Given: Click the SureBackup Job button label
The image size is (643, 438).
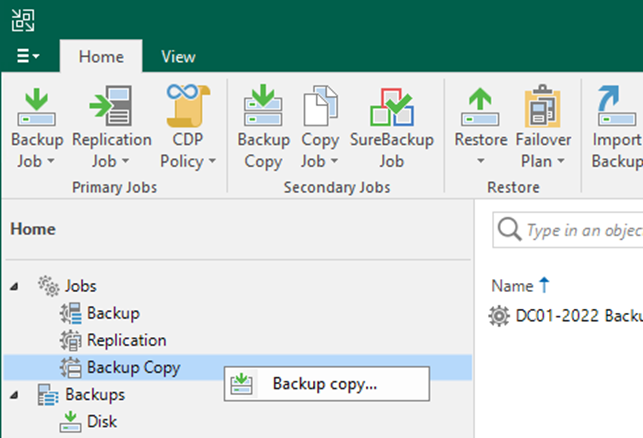Looking at the screenshot, I should [x=392, y=151].
